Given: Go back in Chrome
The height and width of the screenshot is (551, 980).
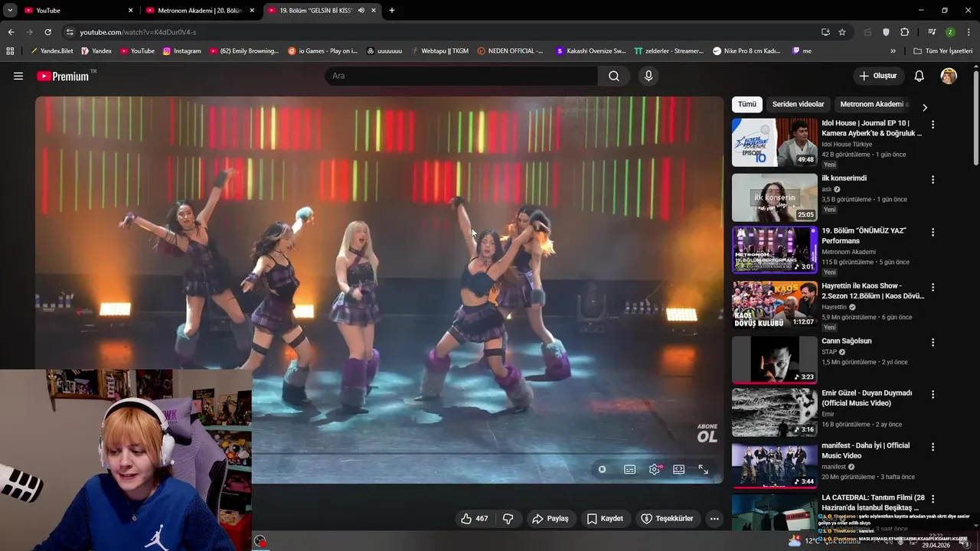Looking at the screenshot, I should (11, 32).
